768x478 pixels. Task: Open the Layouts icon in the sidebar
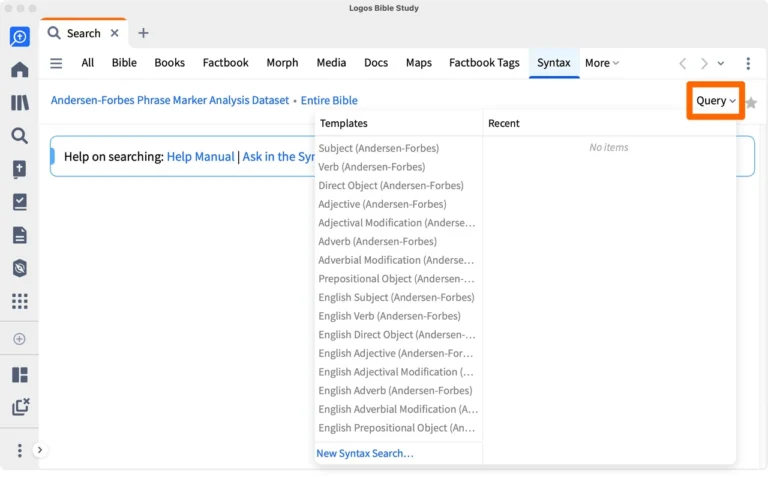coord(20,375)
